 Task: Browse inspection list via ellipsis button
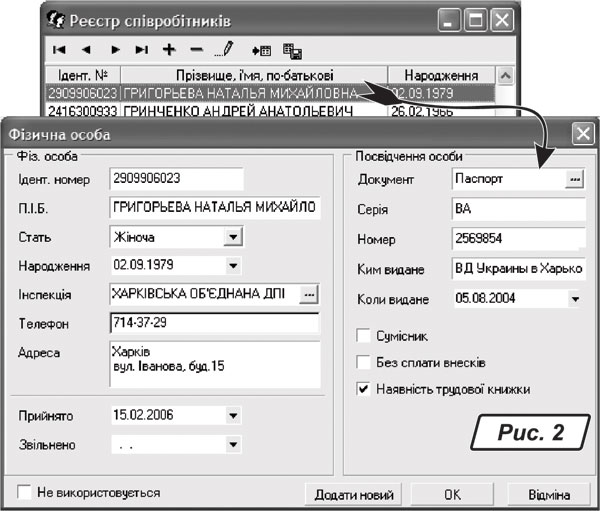309,295
